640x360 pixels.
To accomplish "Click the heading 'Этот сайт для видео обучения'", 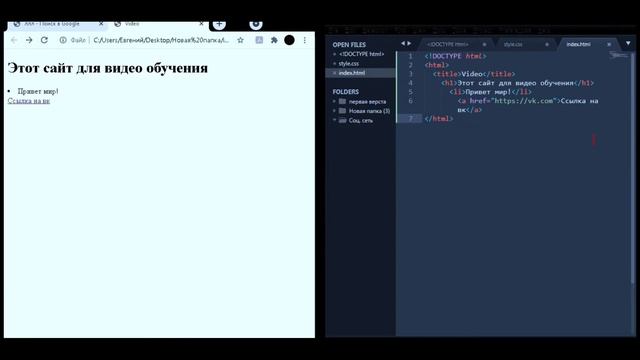I will pos(108,68).
